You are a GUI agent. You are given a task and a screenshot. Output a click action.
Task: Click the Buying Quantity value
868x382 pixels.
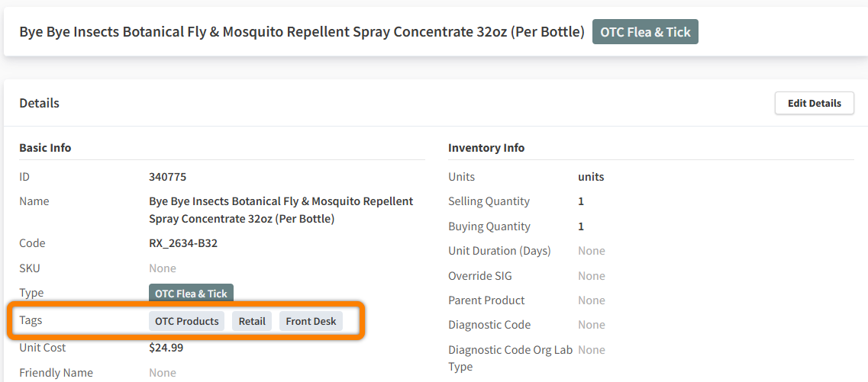coord(581,226)
